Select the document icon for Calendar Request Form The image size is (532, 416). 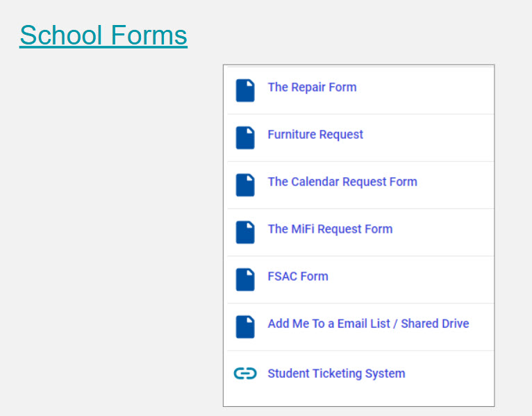tap(244, 185)
